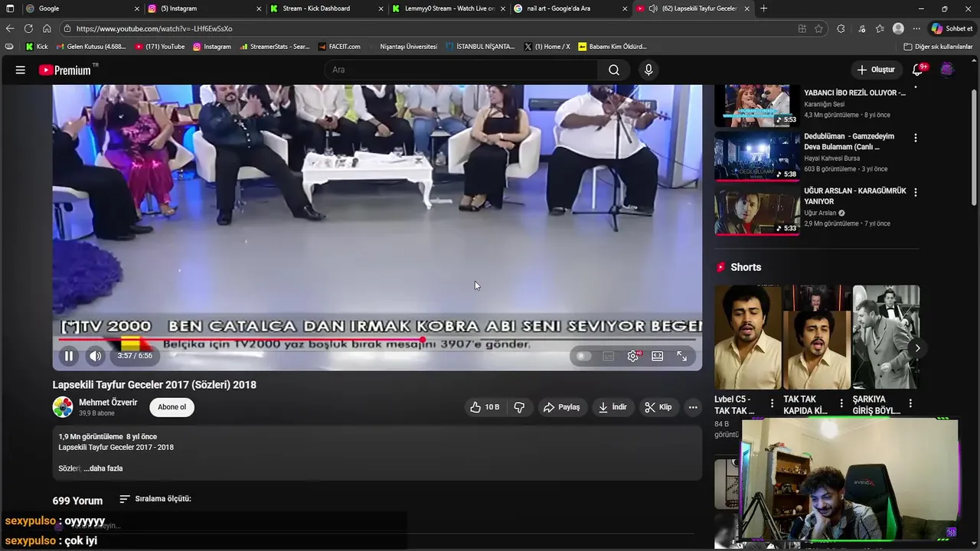Image resolution: width=980 pixels, height=551 pixels.
Task: Switch to theater mode
Action: (x=657, y=356)
